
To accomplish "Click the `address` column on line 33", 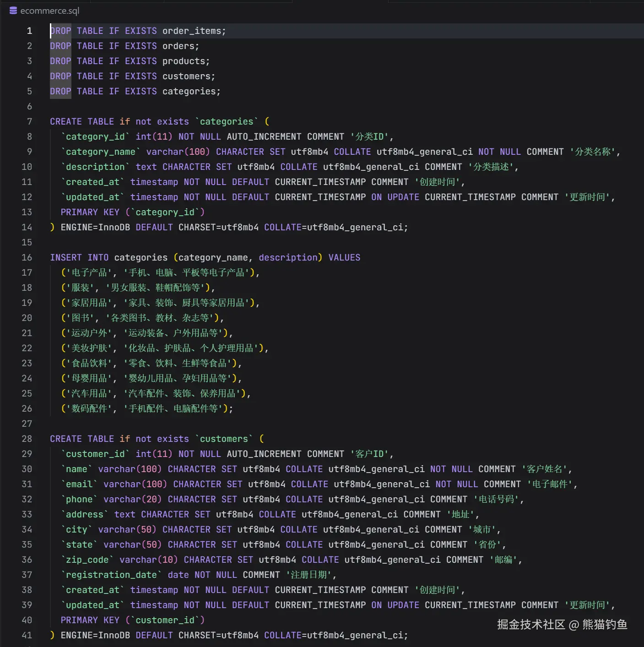I will click(x=85, y=514).
